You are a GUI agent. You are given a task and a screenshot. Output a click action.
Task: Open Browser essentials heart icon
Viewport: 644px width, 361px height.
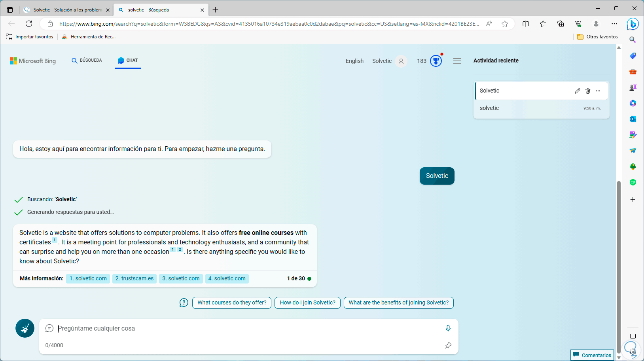pyautogui.click(x=578, y=24)
